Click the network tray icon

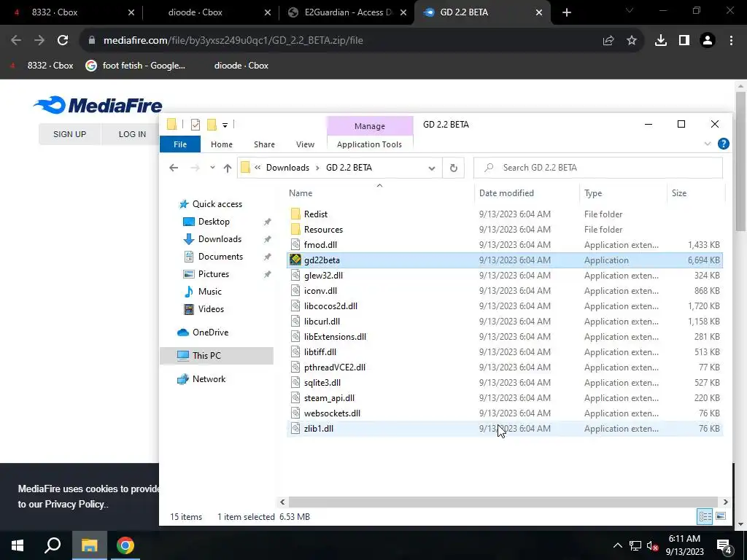tap(635, 545)
